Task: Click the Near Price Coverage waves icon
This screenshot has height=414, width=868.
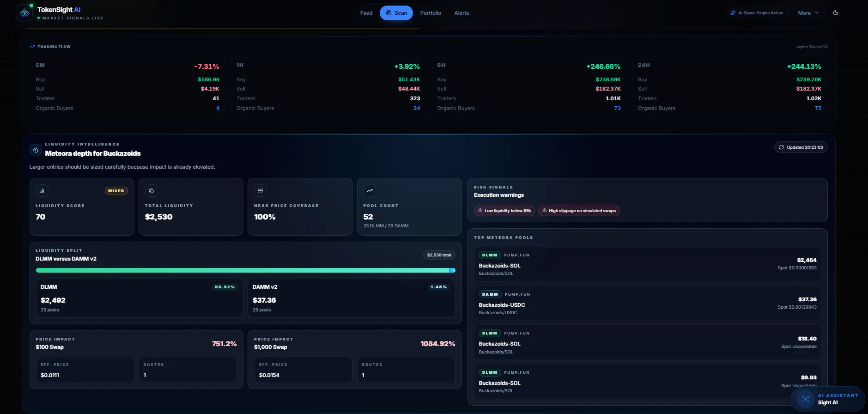Action: click(x=261, y=190)
